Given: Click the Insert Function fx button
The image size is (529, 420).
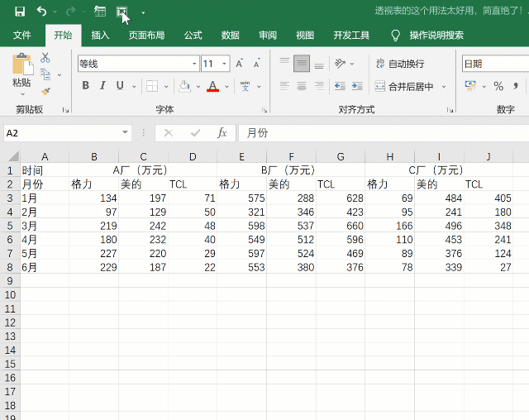Looking at the screenshot, I should point(222,133).
